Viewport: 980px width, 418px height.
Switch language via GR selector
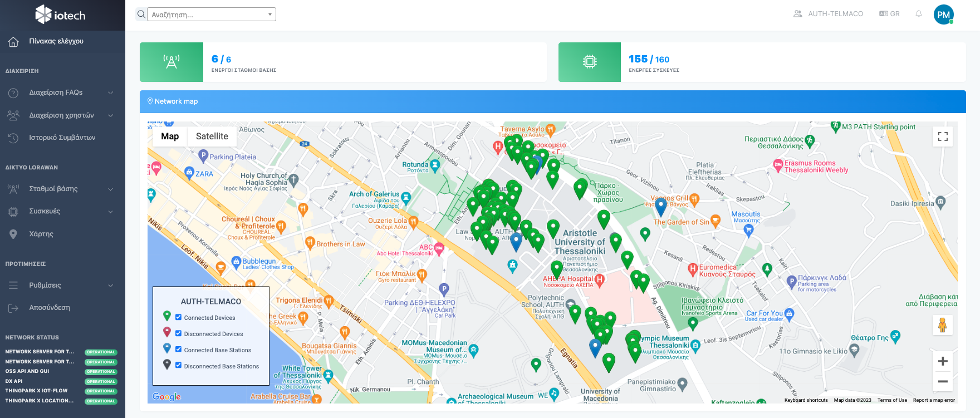(x=889, y=14)
